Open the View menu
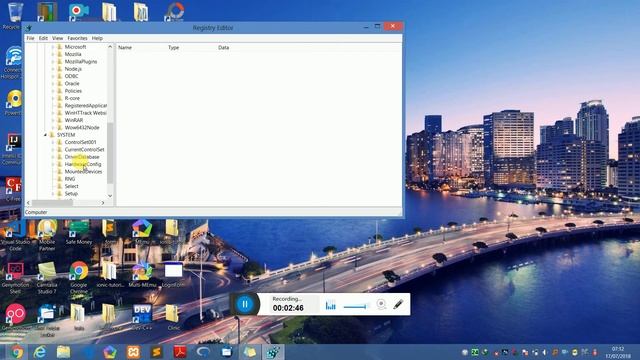The height and width of the screenshot is (360, 640). pos(58,38)
